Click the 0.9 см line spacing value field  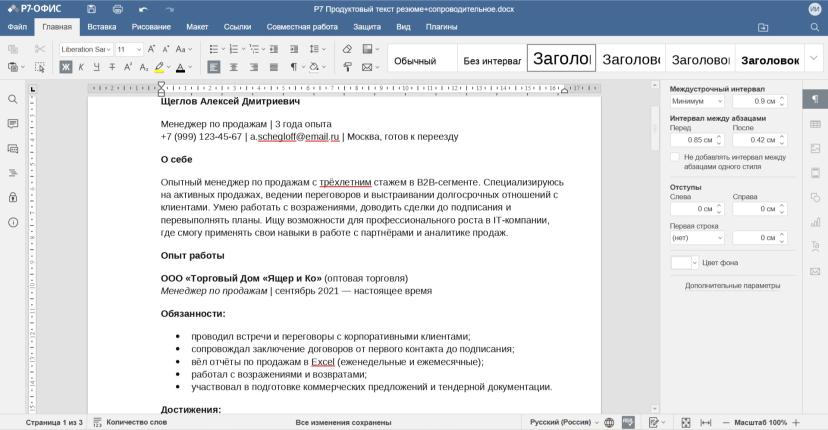click(759, 101)
